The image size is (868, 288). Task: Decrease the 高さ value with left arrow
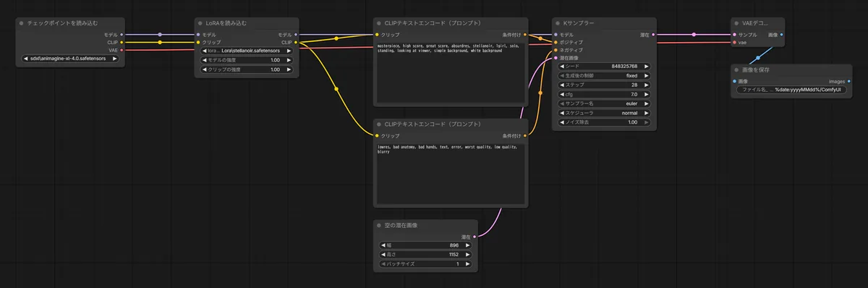coord(384,255)
